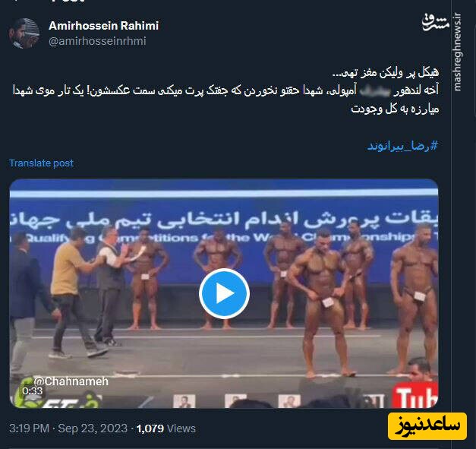Image resolution: width=476 pixels, height=449 pixels.
Task: Click the 0:33 video duration label
Action: click(33, 391)
